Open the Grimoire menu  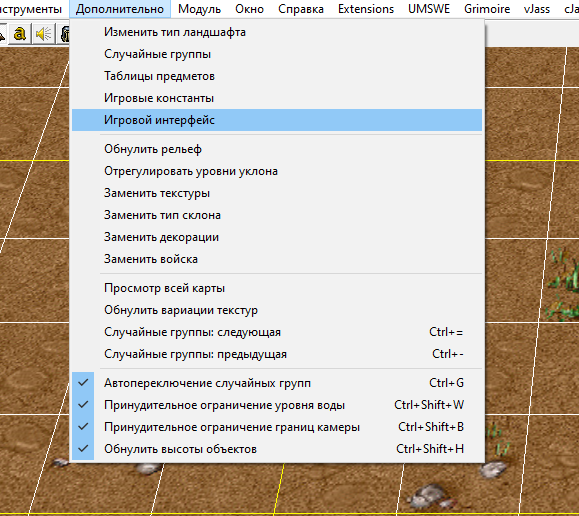[487, 9]
